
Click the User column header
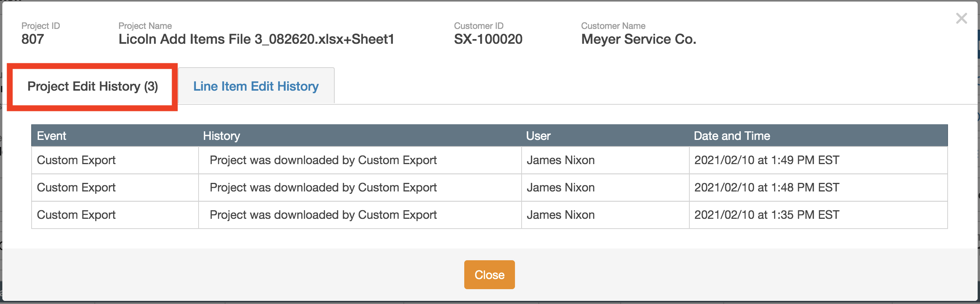coord(538,136)
